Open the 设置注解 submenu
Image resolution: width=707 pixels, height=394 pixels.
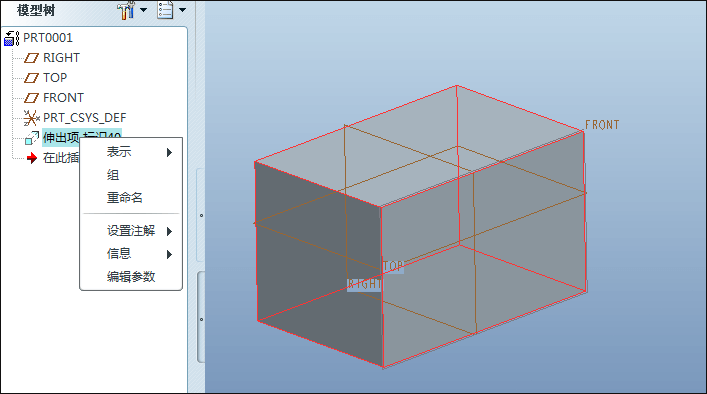click(x=131, y=231)
